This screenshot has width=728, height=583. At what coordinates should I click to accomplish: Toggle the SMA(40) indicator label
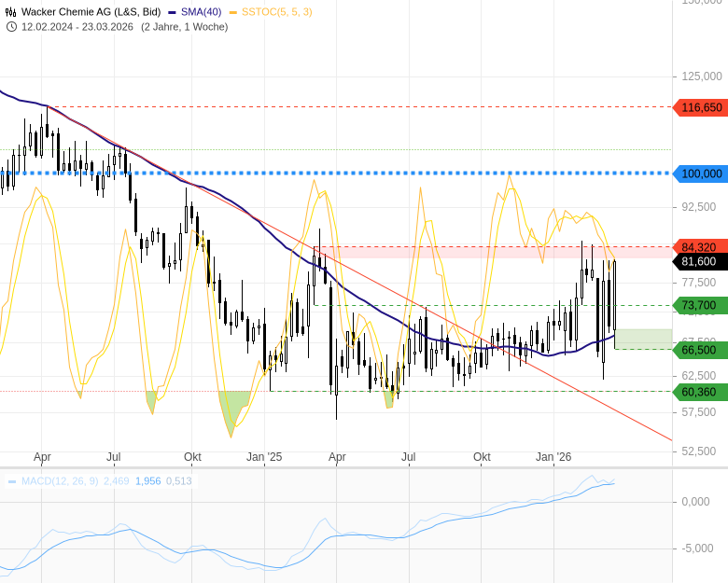click(201, 12)
